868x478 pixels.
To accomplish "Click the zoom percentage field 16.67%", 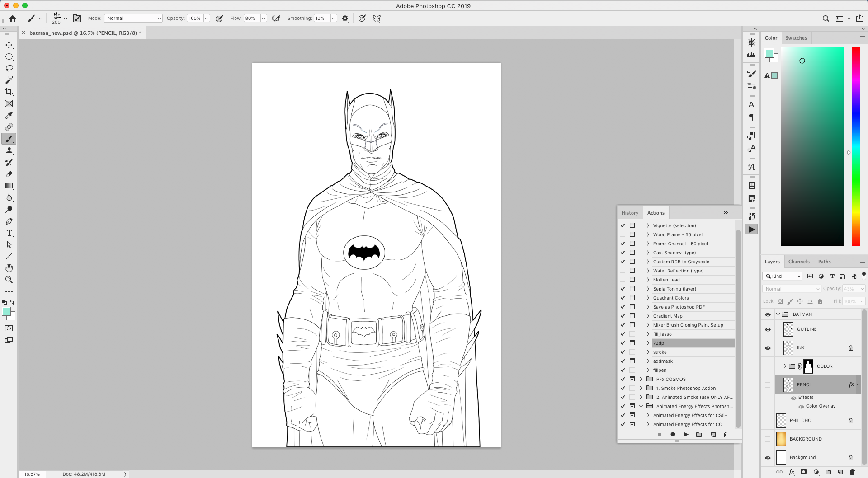I will tap(32, 474).
